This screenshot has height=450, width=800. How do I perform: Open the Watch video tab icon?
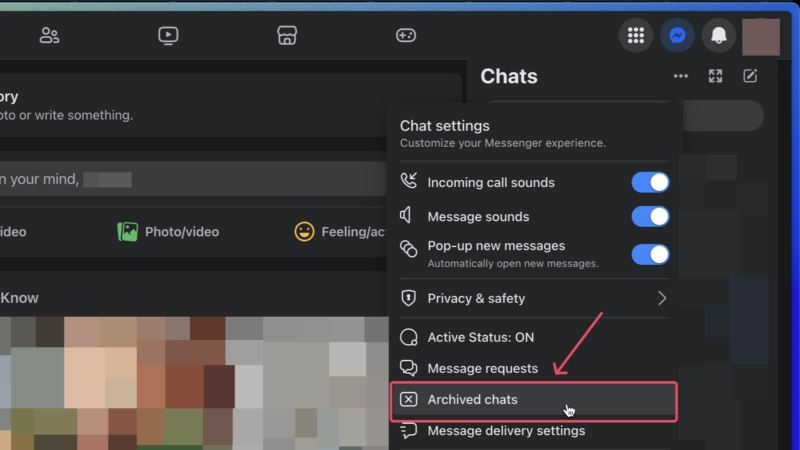tap(168, 35)
